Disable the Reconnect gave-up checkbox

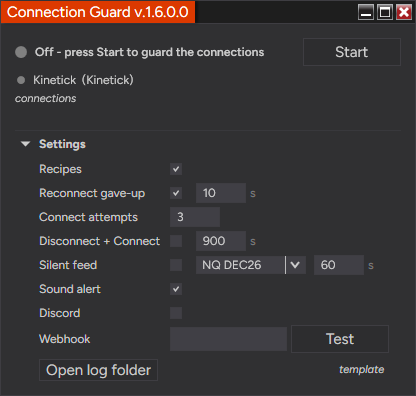pos(176,193)
